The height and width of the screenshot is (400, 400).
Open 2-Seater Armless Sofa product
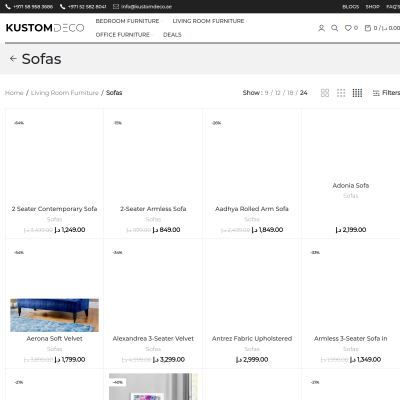[153, 209]
